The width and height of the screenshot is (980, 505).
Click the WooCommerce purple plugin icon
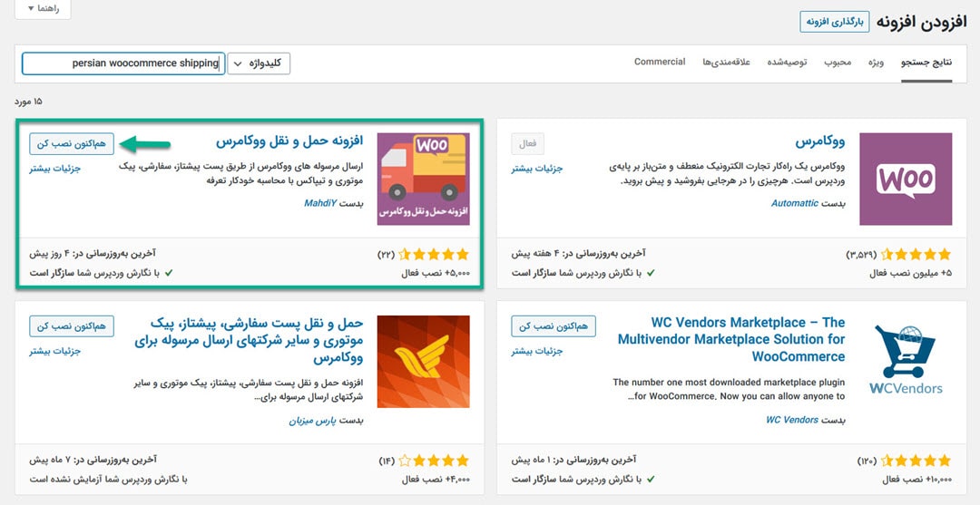(906, 179)
